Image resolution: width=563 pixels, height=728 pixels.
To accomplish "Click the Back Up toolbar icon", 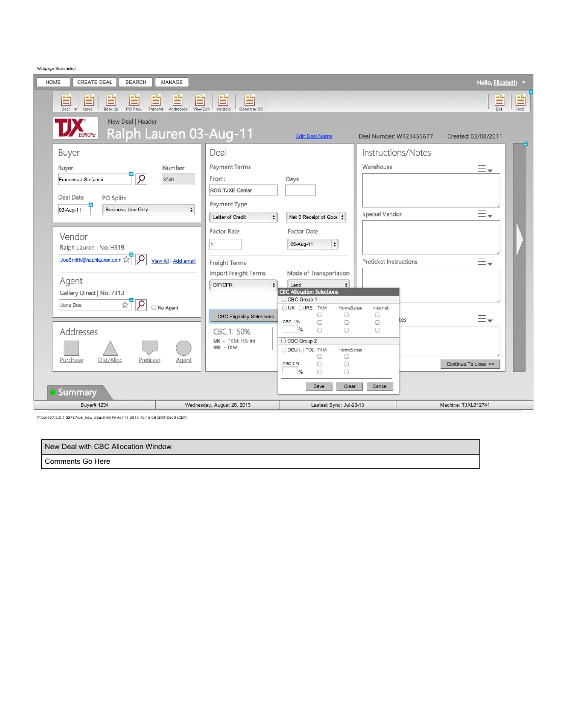I will click(111, 101).
